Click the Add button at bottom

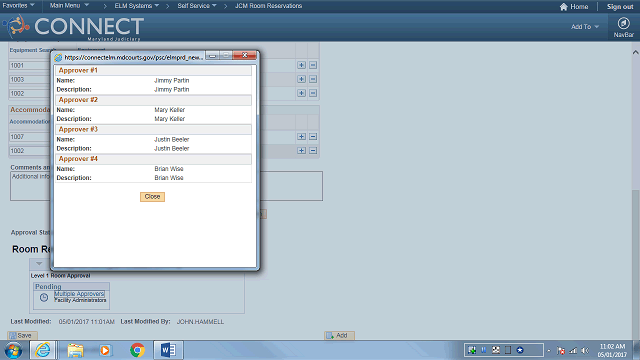click(x=339, y=336)
